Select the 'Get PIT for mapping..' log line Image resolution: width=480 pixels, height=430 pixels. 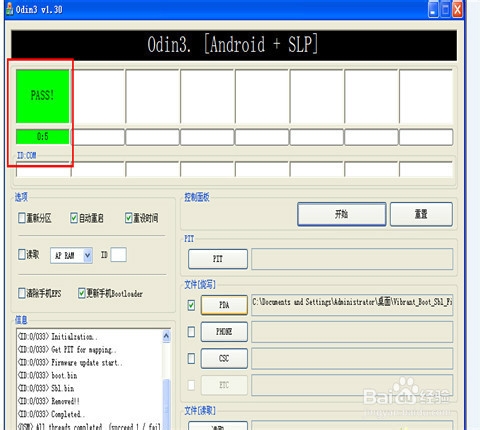[67, 350]
